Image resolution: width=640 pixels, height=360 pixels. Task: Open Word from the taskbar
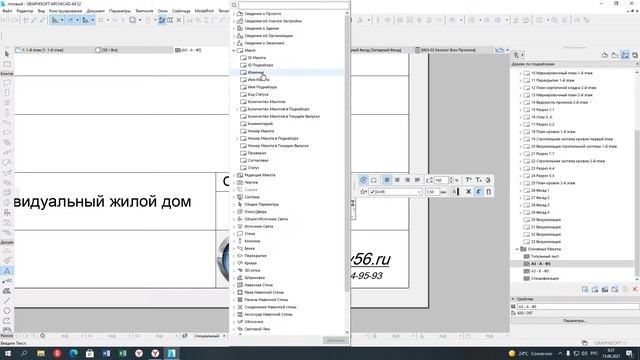coord(106,353)
